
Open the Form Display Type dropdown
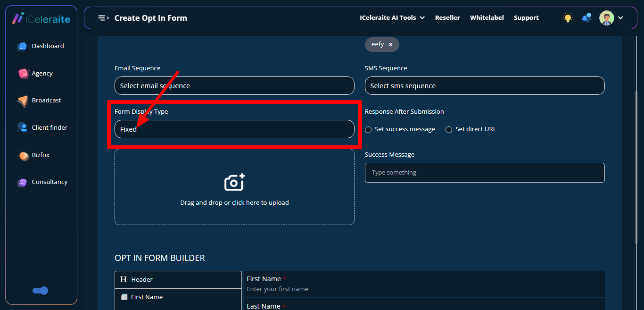pos(234,129)
